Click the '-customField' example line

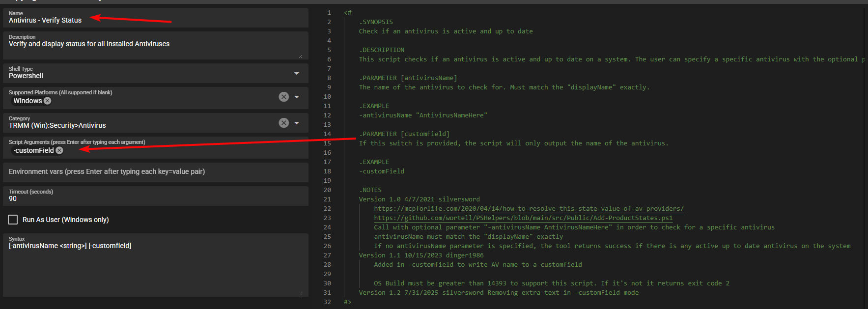[382, 171]
